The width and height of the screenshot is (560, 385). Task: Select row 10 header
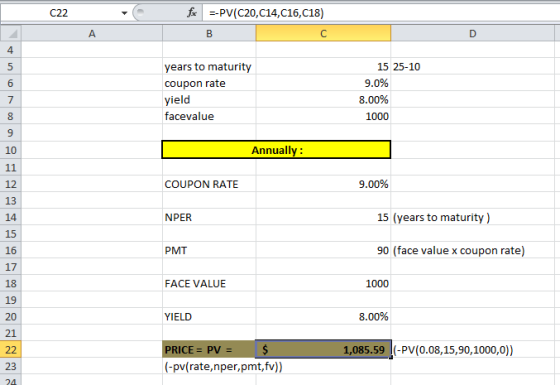click(x=11, y=150)
